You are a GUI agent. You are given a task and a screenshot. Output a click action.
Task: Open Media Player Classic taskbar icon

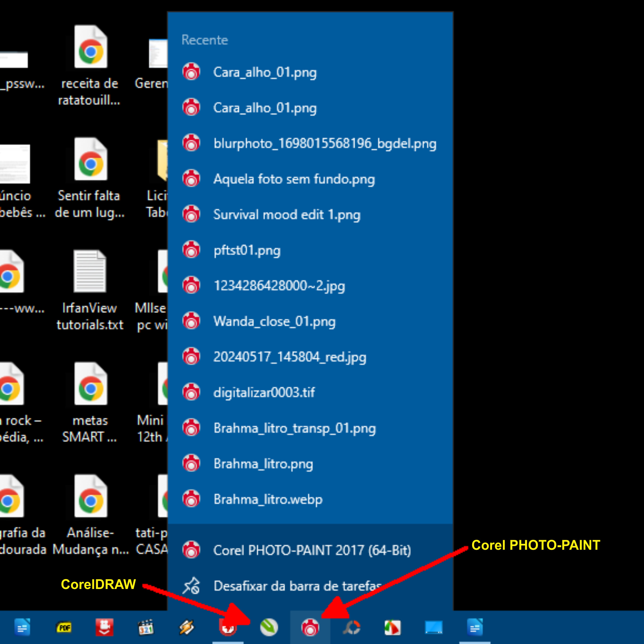point(146,627)
